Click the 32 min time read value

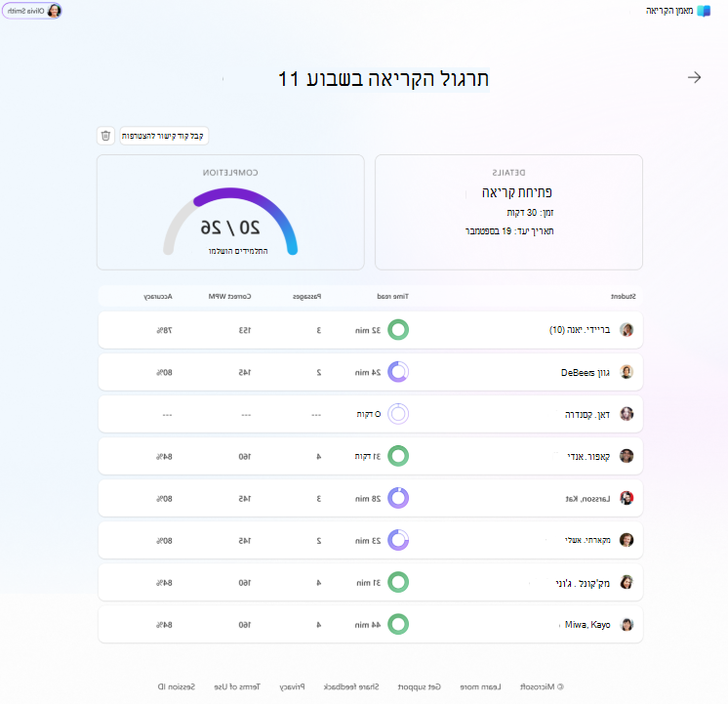tap(368, 330)
